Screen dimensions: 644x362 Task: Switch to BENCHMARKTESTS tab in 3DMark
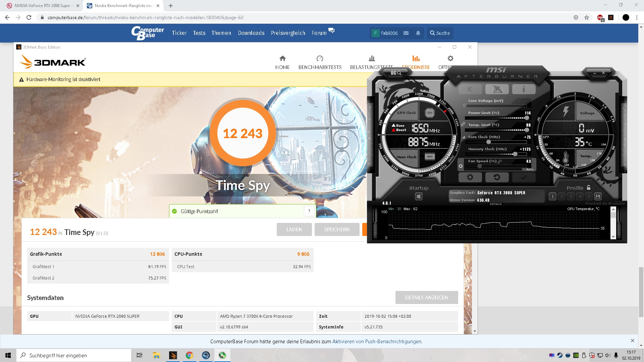[x=320, y=62]
